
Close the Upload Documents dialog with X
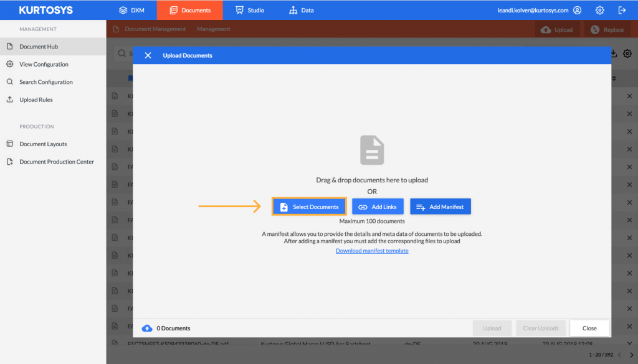point(148,55)
